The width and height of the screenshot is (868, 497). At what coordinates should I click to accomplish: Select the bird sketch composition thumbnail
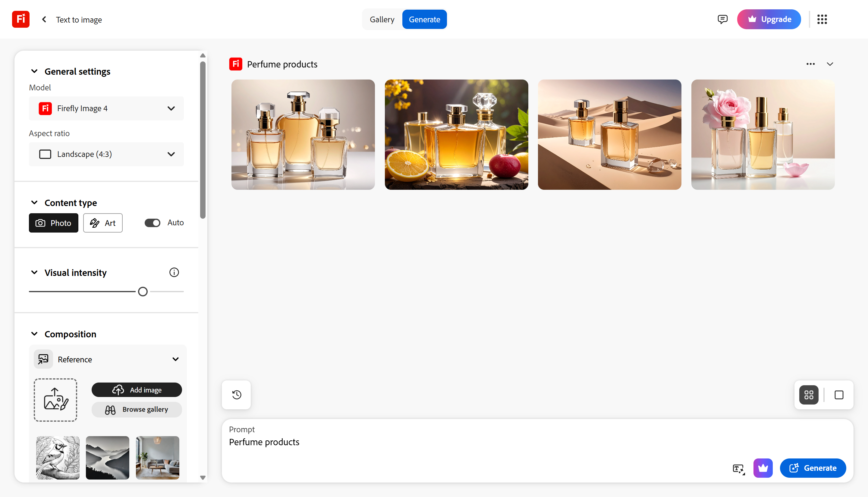point(57,458)
